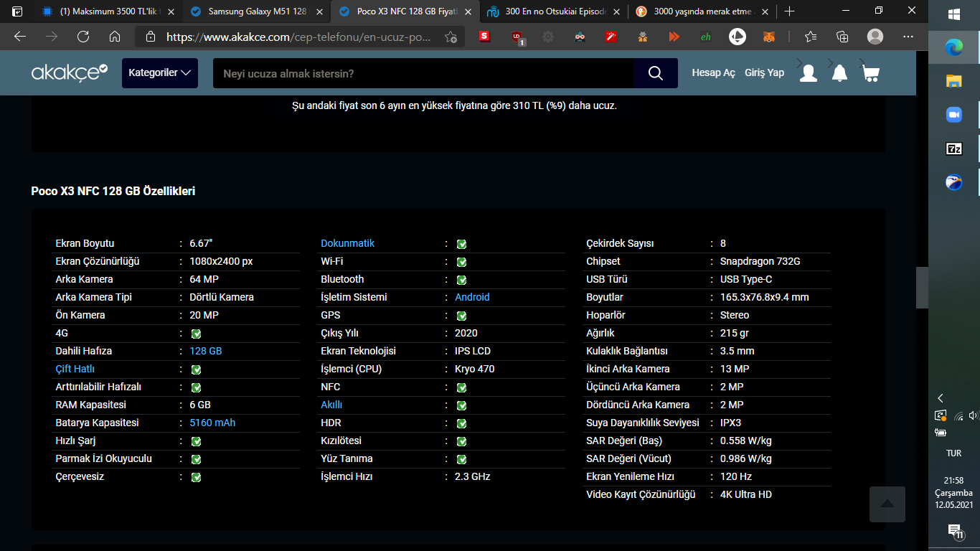Open the user profile icon in site header
Screen dimensions: 980x551
[x=809, y=73]
